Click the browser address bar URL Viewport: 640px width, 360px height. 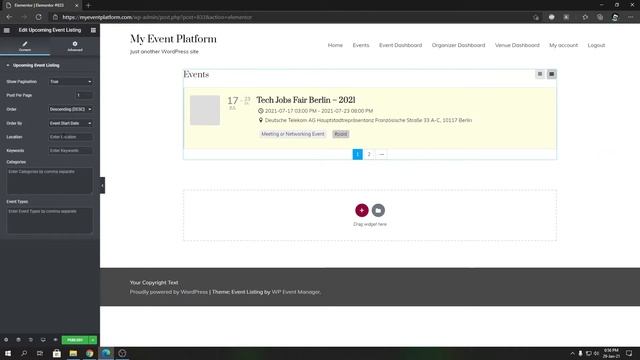click(157, 17)
